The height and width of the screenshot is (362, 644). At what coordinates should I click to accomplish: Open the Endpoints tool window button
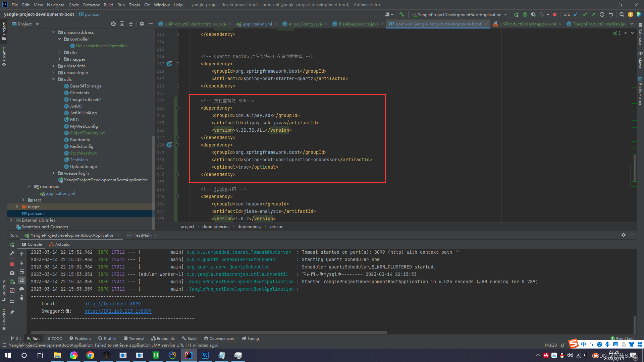(163, 338)
